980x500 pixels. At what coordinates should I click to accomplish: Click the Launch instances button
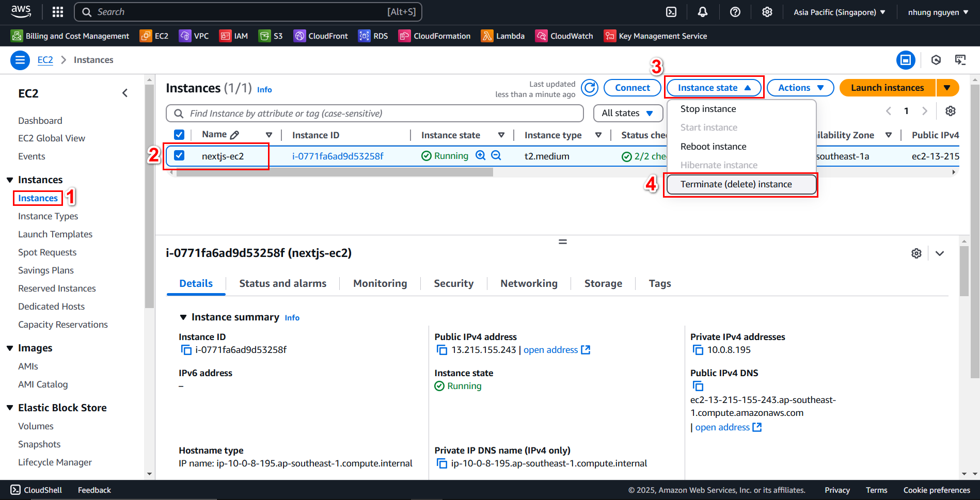pos(888,88)
